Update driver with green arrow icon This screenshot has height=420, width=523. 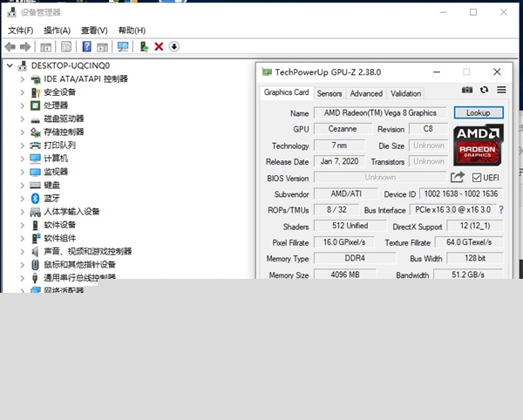[x=144, y=47]
